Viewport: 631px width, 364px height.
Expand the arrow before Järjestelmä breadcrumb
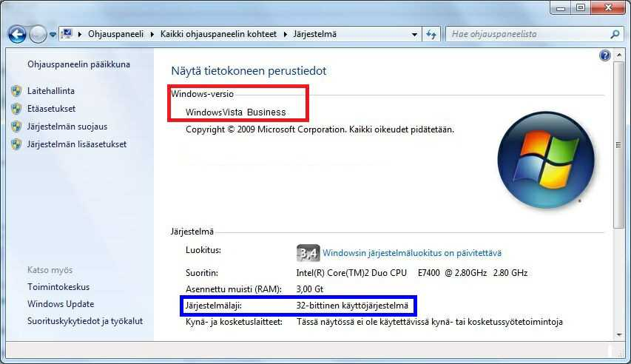[286, 34]
